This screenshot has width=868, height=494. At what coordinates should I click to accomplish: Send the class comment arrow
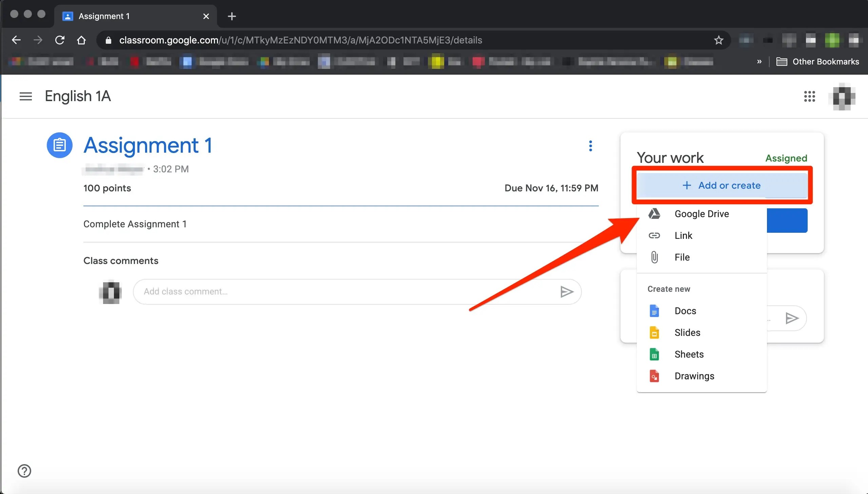coord(567,292)
